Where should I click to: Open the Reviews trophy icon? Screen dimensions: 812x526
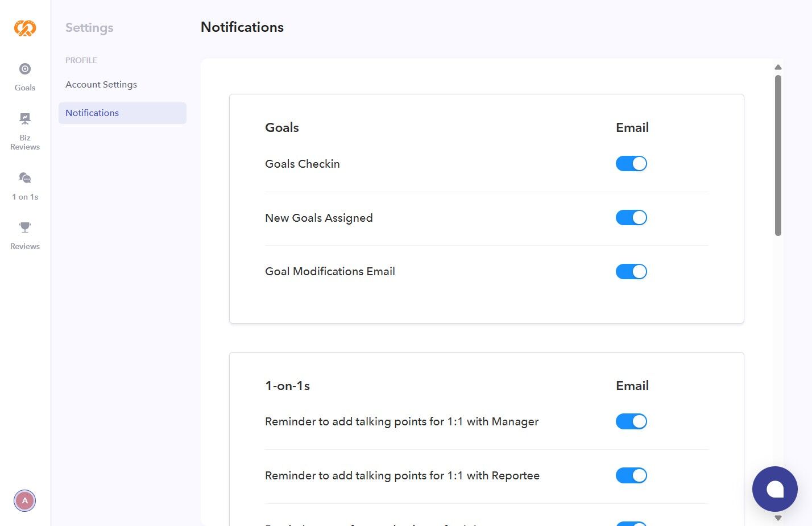pos(25,227)
